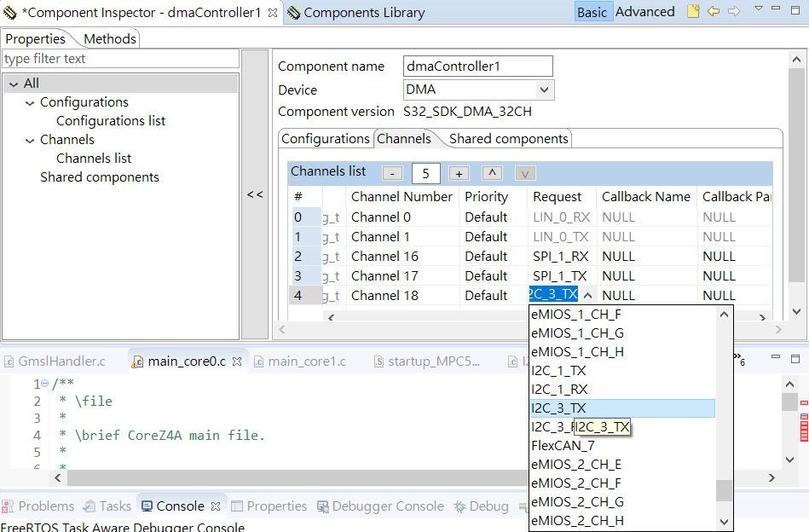The height and width of the screenshot is (532, 809).
Task: Click the main_core1.c file icon
Action: [258, 361]
